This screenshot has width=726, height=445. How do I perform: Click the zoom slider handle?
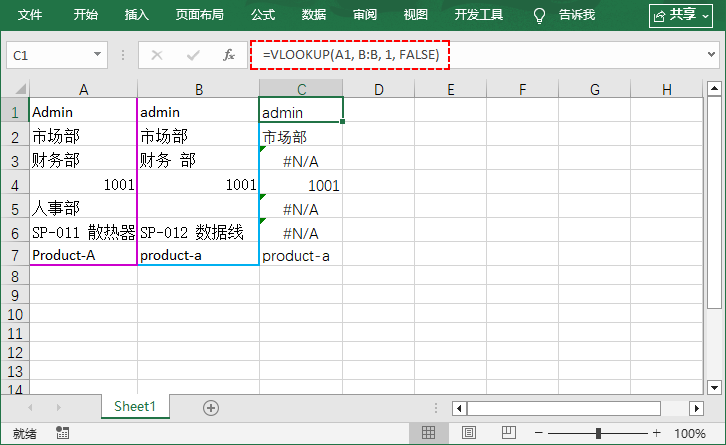[x=598, y=433]
